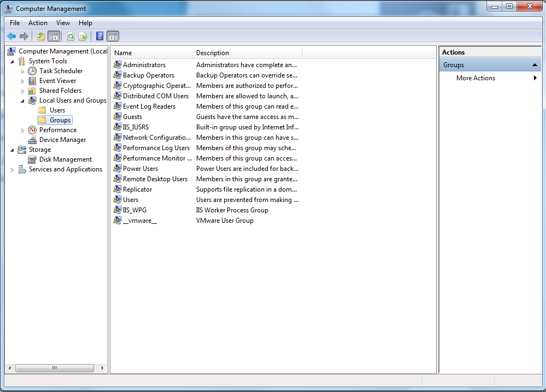Click the Performance gauge icon in tree
546x392 pixels.
[x=32, y=130]
